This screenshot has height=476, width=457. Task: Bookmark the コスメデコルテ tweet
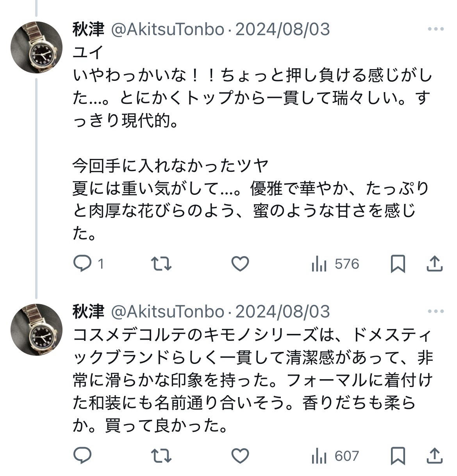click(x=398, y=456)
